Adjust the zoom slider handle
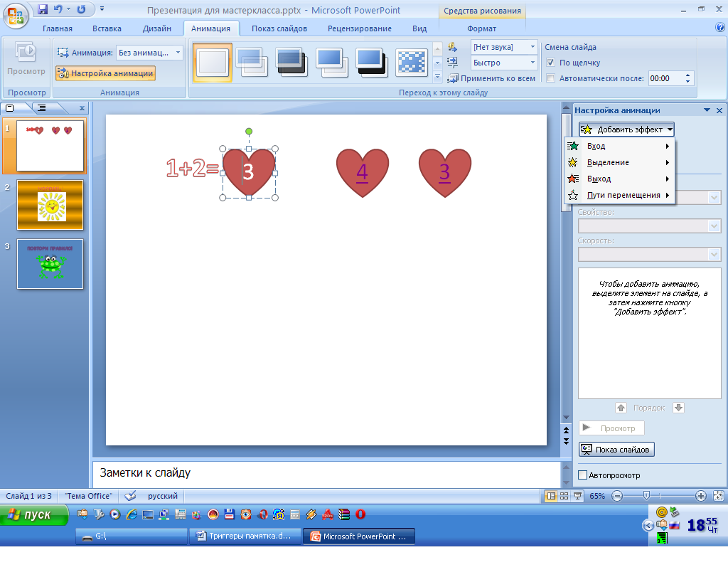 [x=646, y=496]
